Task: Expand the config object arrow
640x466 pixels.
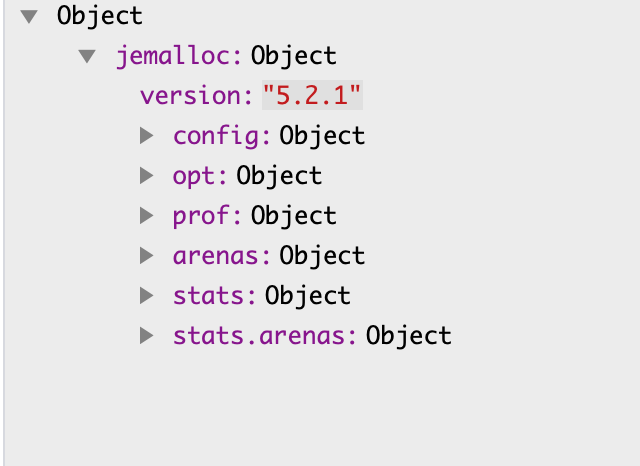Action: pyautogui.click(x=147, y=135)
